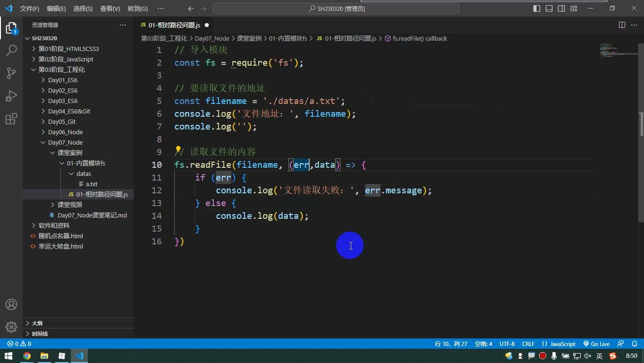
Task: Open the Source Control view
Action: (11, 73)
